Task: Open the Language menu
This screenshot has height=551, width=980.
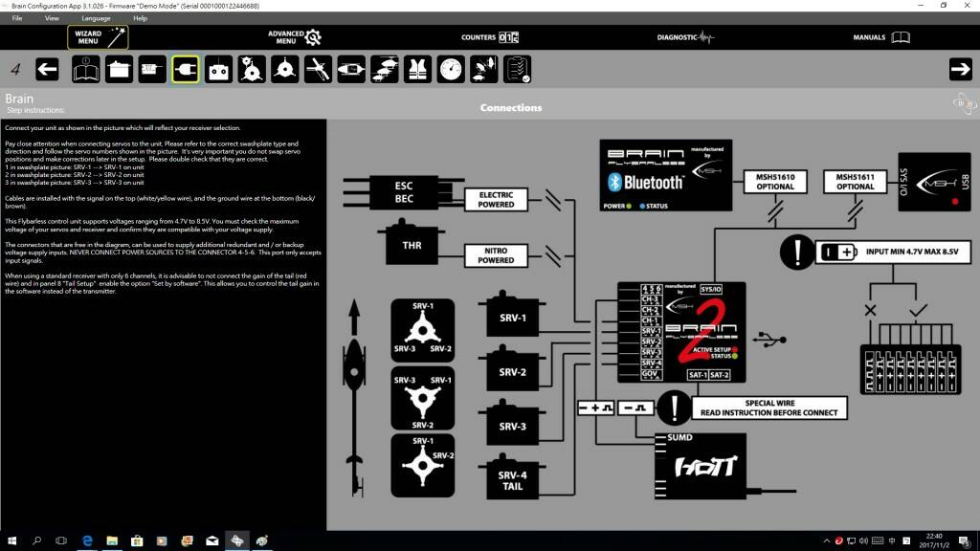Action: click(x=96, y=18)
